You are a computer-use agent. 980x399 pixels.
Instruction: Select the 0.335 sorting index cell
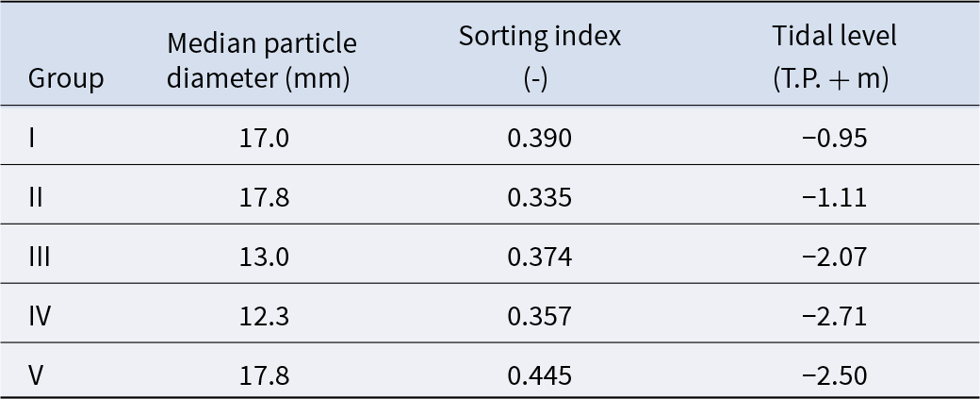coord(539,198)
